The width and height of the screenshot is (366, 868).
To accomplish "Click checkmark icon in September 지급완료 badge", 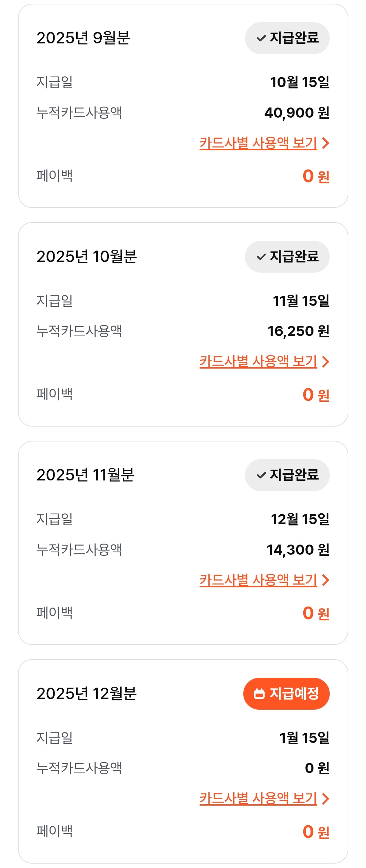I will click(x=261, y=38).
